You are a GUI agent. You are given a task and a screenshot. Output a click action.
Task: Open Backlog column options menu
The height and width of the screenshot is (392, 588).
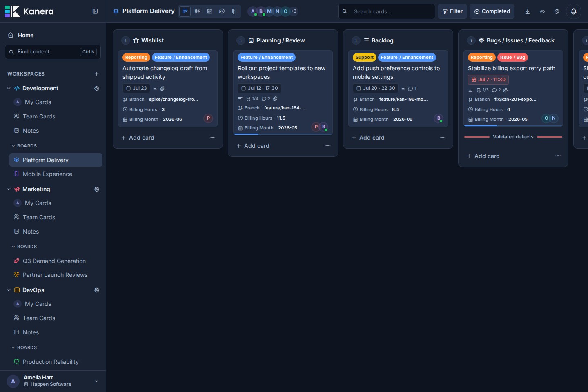click(443, 138)
